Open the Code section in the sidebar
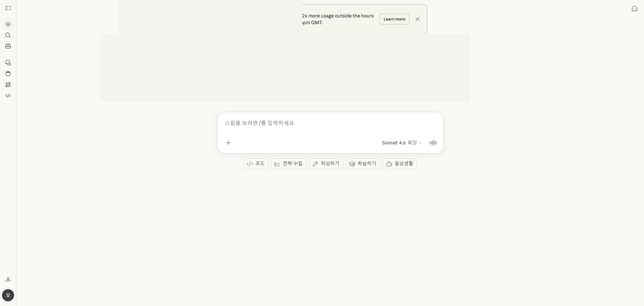 tap(8, 96)
